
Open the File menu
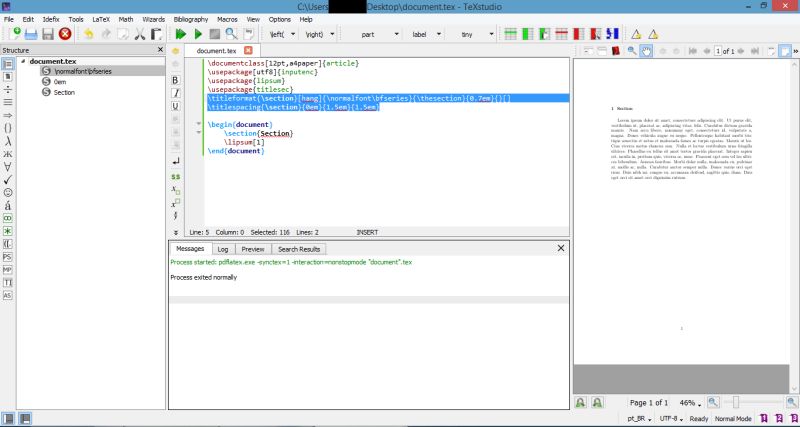pos(9,19)
